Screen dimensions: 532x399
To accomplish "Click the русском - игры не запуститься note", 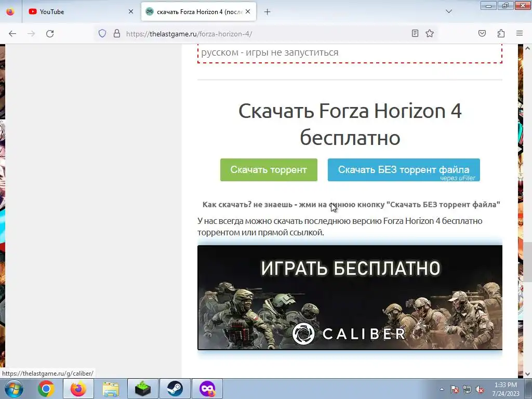I will (270, 52).
